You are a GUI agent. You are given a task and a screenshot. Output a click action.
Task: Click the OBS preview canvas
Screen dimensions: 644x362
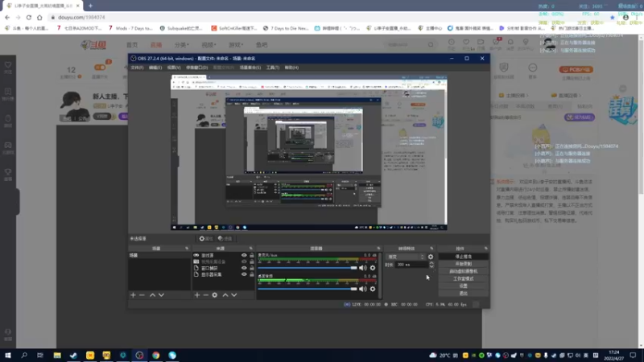point(309,152)
